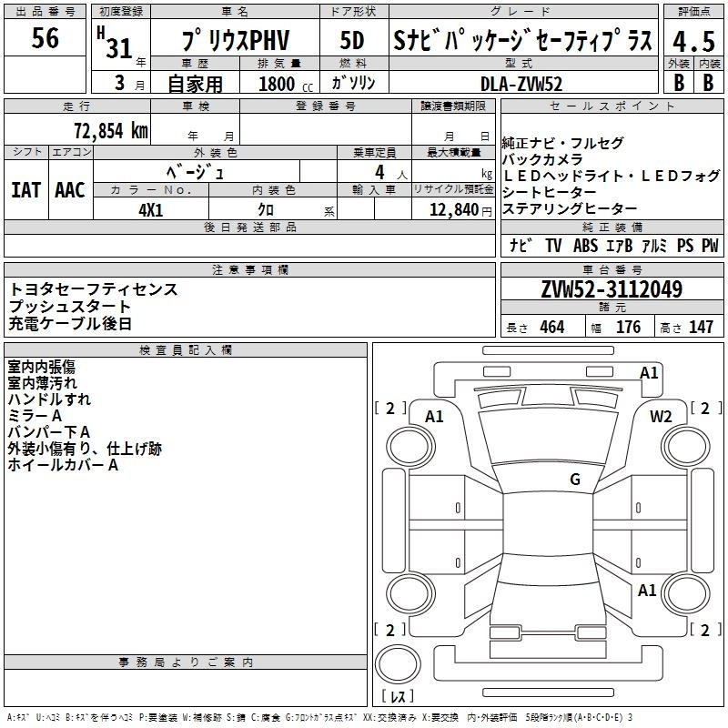
Task: Select the ABS equipment entry
Action: [585, 246]
